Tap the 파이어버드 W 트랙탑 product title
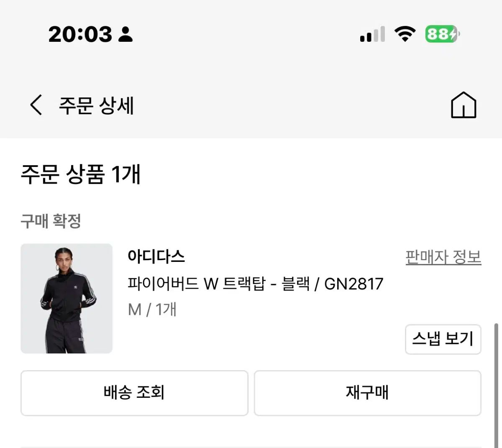 pyautogui.click(x=197, y=284)
